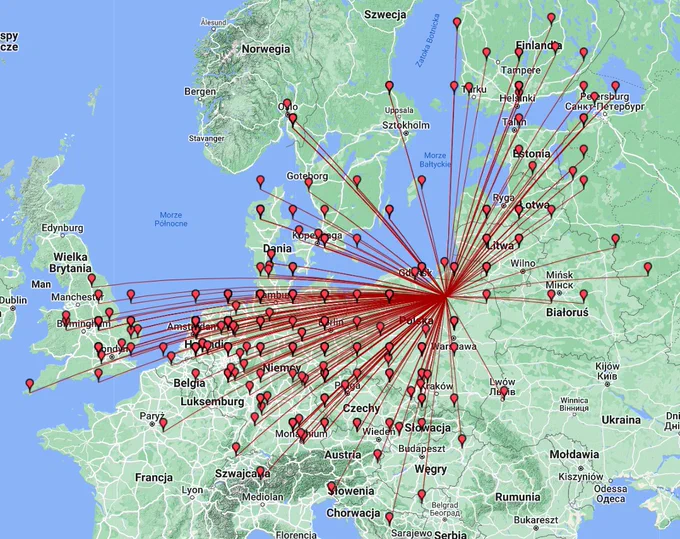Screen dimensions: 680x539
Task: Click the pin at England's far southwest tip
Action: coord(29,385)
